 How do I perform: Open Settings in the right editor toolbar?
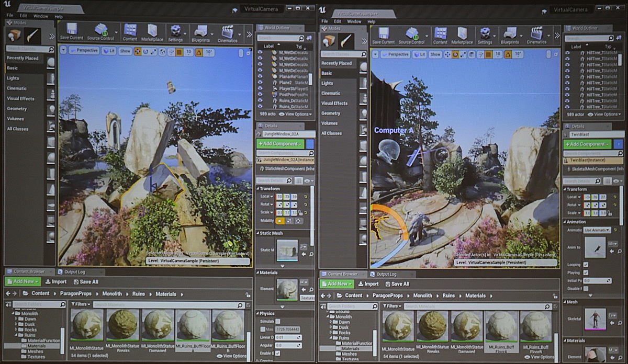point(485,35)
